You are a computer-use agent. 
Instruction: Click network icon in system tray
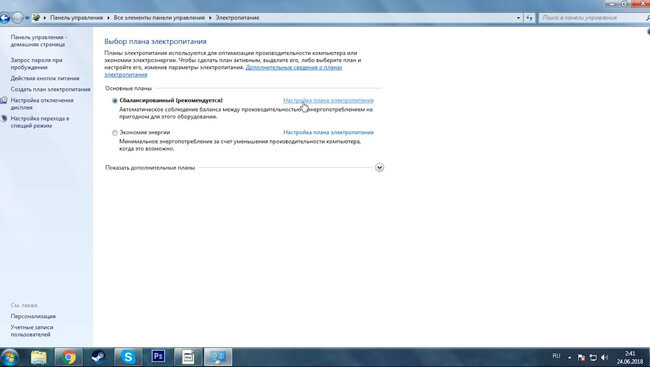point(593,357)
